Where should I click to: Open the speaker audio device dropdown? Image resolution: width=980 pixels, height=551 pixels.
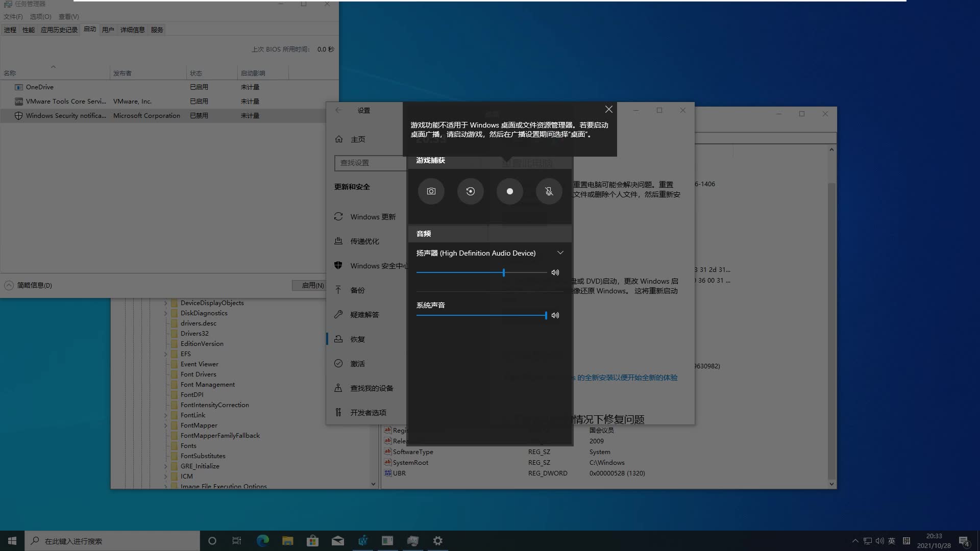click(x=560, y=253)
